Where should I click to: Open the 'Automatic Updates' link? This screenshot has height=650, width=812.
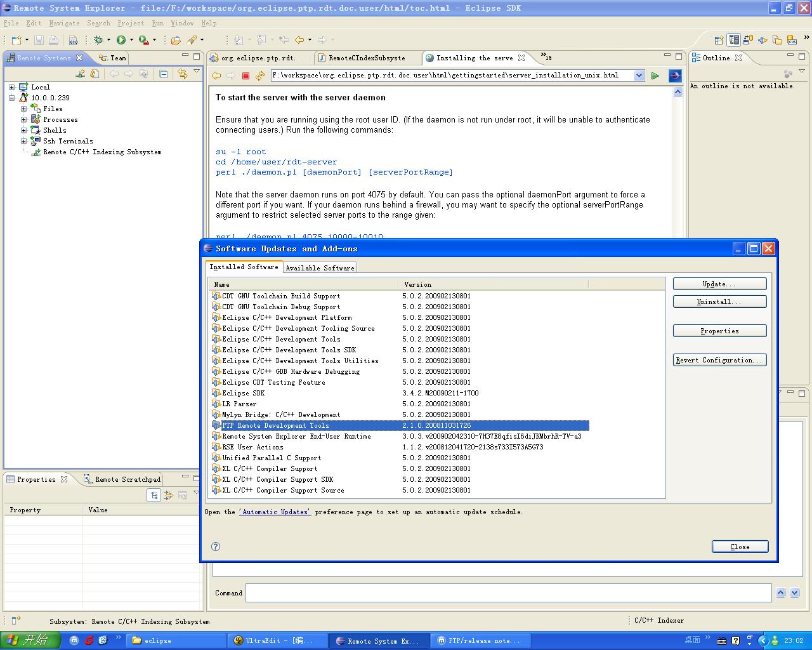(x=275, y=512)
